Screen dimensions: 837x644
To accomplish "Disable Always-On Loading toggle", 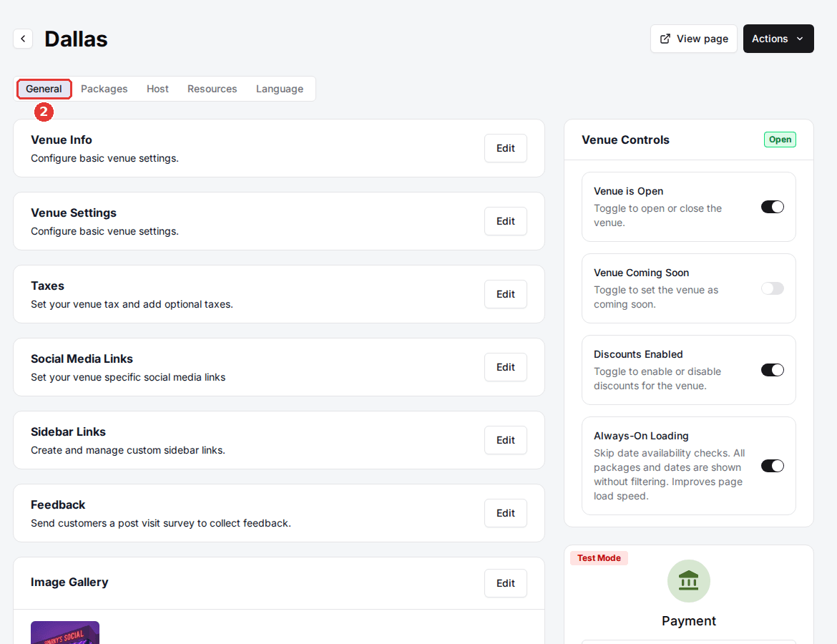I will click(x=773, y=466).
